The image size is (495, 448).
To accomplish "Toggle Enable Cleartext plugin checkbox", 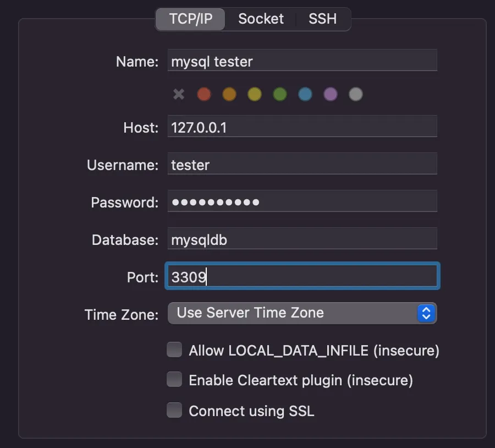I will (174, 380).
